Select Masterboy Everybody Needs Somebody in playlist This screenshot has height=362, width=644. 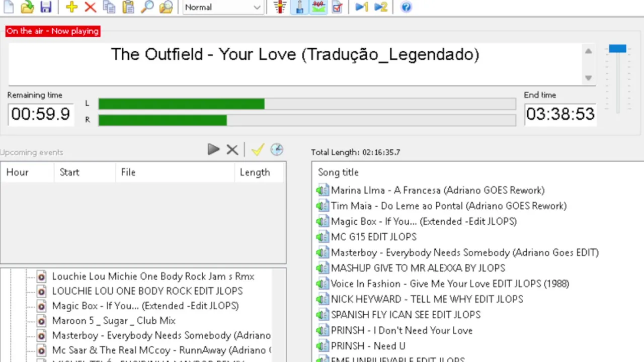pyautogui.click(x=465, y=252)
